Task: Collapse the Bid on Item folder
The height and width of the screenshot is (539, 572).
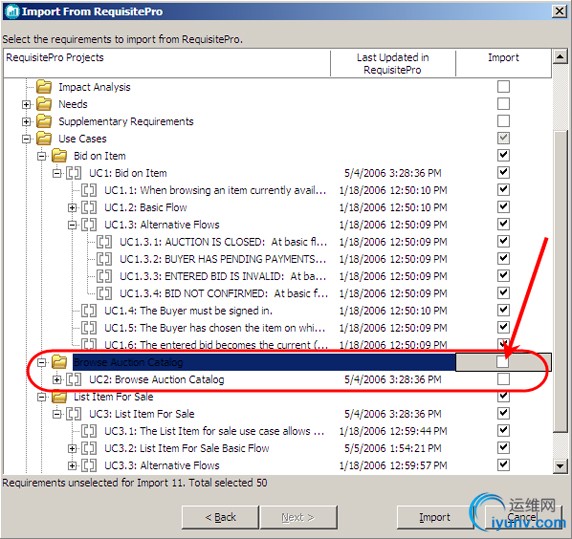Action: pos(42,156)
